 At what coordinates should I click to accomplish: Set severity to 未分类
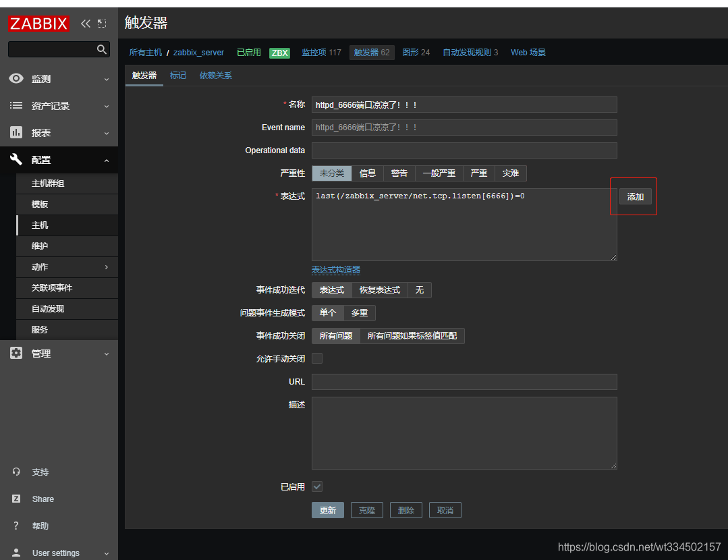332,173
